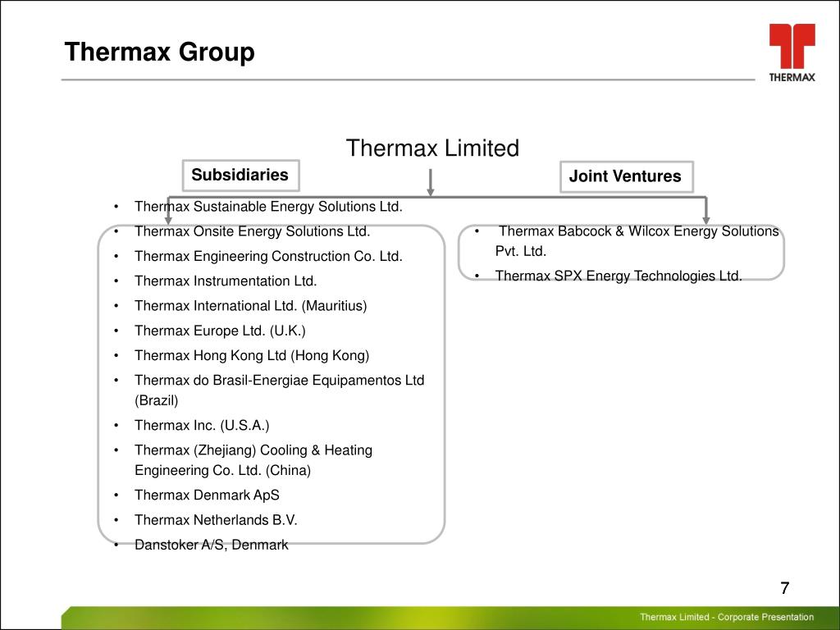The image size is (840, 630).
Task: Select Thermax SPX Energy Technologies Ltd.
Action: tap(619, 276)
